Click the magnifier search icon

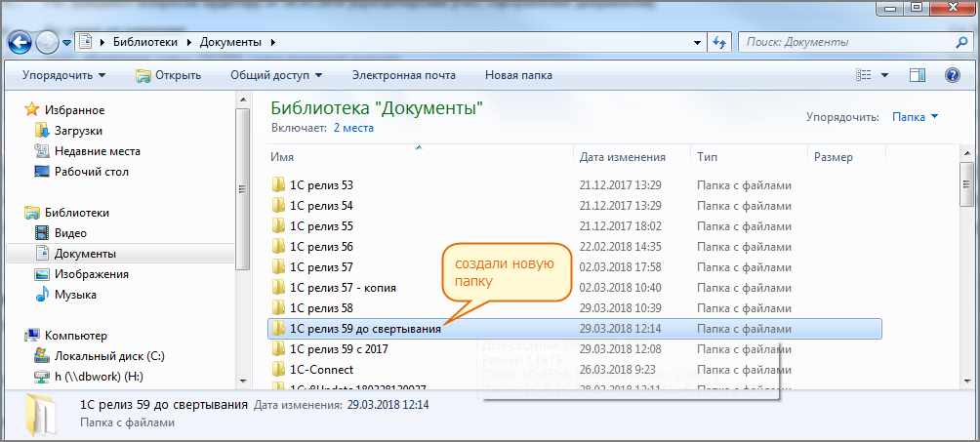[961, 43]
